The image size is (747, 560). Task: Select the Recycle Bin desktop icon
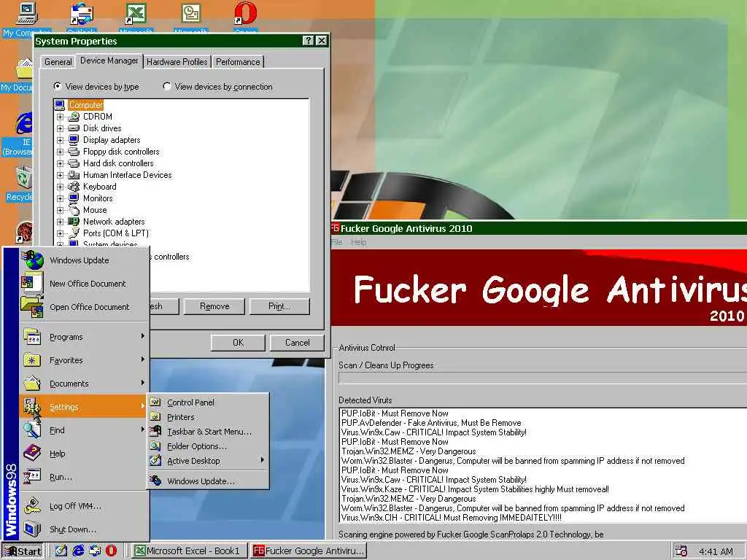pyautogui.click(x=20, y=183)
